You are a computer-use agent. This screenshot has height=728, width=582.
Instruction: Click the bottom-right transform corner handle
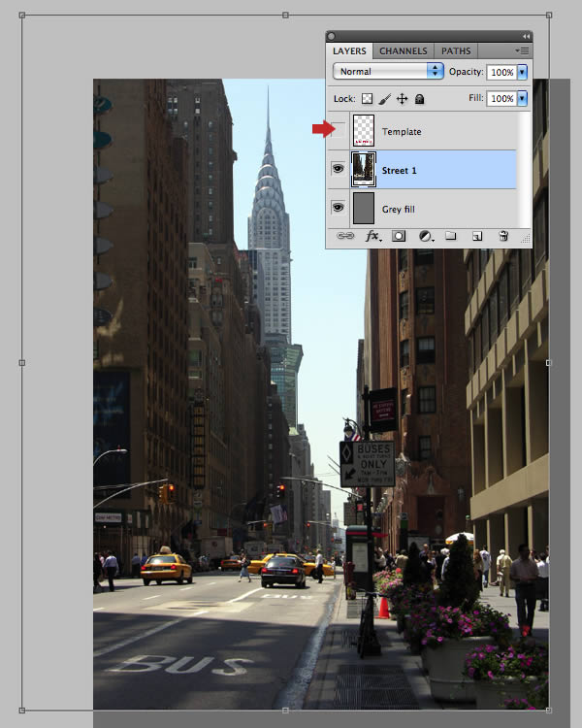coord(549,711)
